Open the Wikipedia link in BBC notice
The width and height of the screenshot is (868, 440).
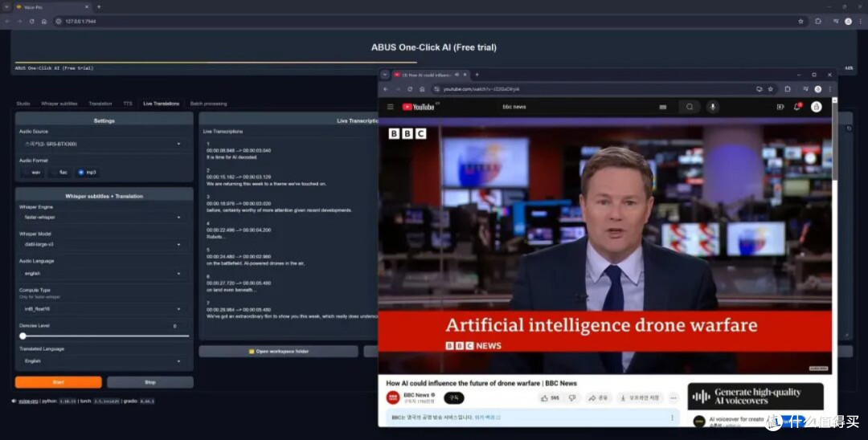click(x=487, y=418)
